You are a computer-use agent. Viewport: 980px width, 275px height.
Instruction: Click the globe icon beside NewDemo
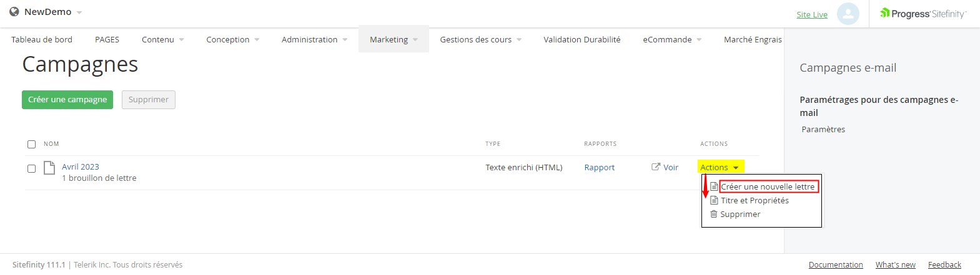click(x=14, y=12)
